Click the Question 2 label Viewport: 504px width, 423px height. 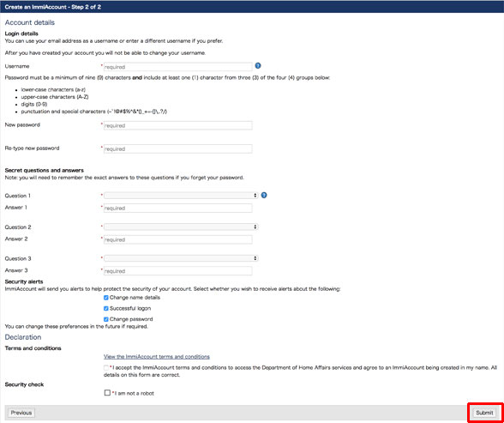coord(18,227)
